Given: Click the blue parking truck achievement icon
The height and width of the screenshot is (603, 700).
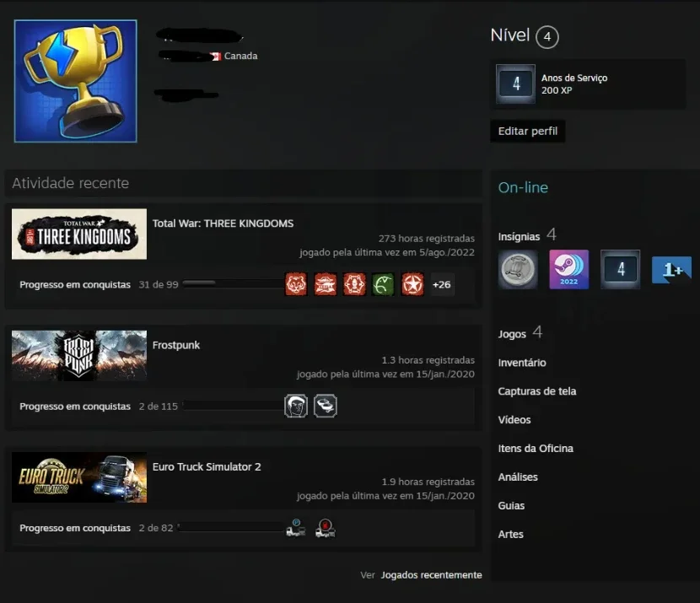Looking at the screenshot, I should [296, 528].
